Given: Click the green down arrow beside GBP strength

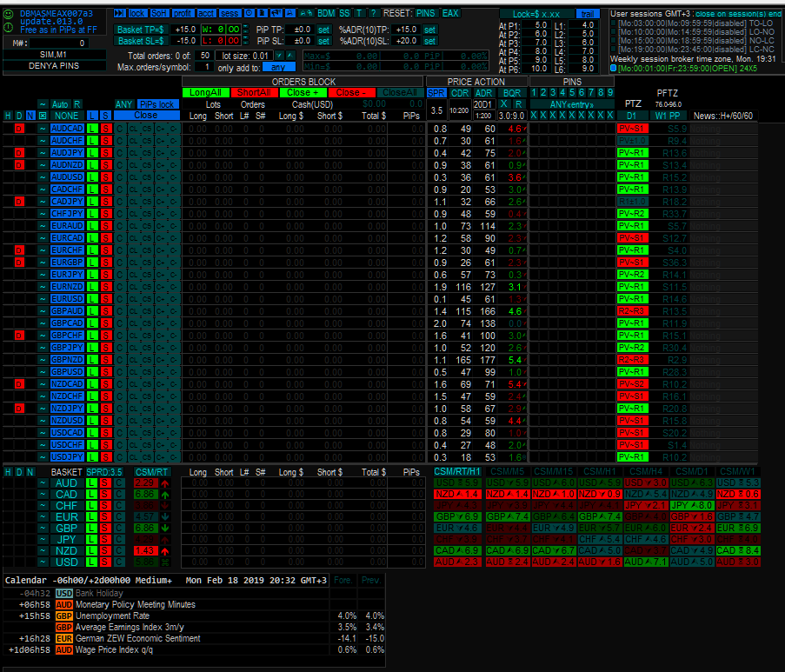Looking at the screenshot, I should [164, 529].
